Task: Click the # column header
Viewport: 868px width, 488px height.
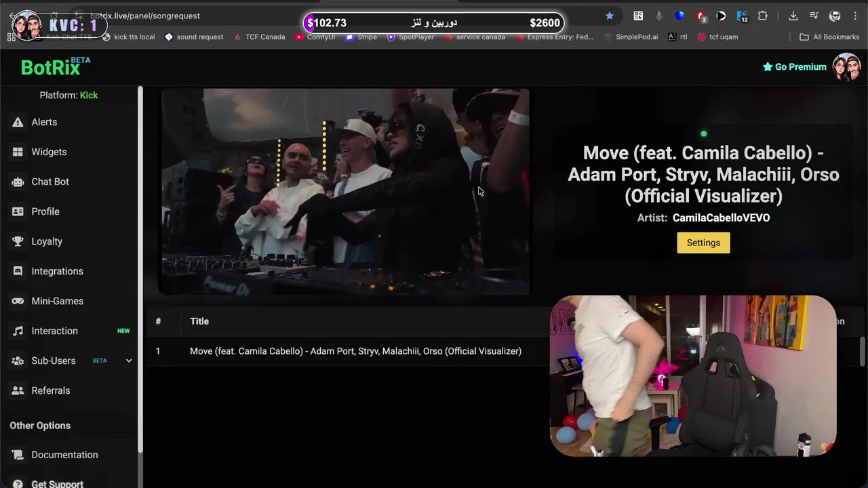Action: pos(158,321)
